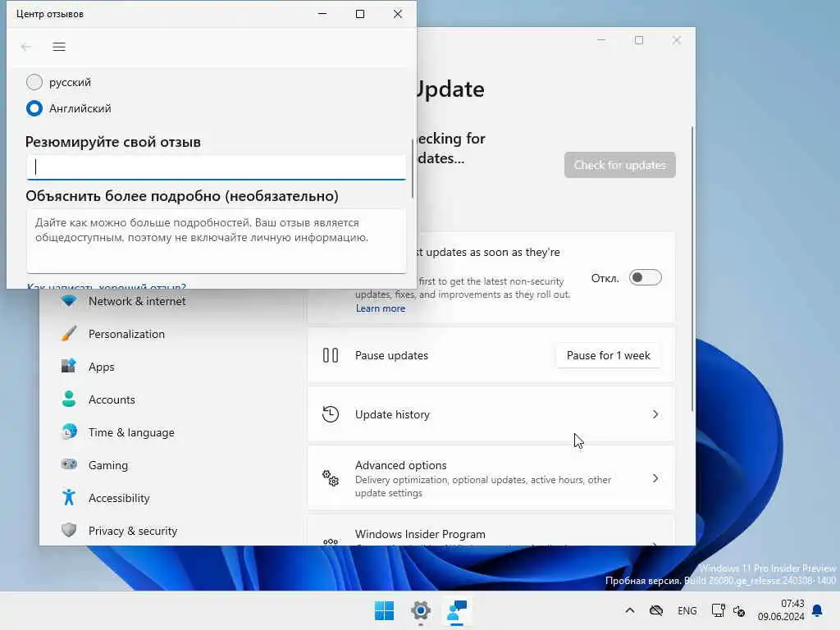Screen dimensions: 840x630
Task: Click the Network & internet icon
Action: tap(69, 301)
